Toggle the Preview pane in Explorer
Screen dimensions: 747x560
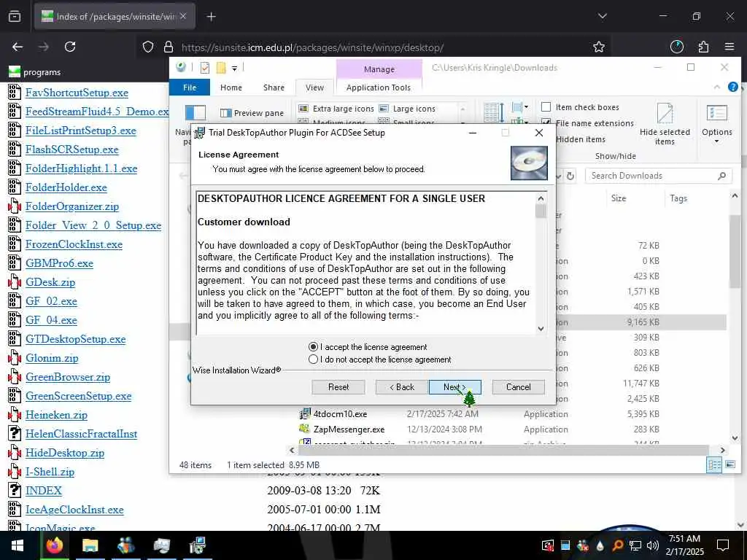pos(252,113)
